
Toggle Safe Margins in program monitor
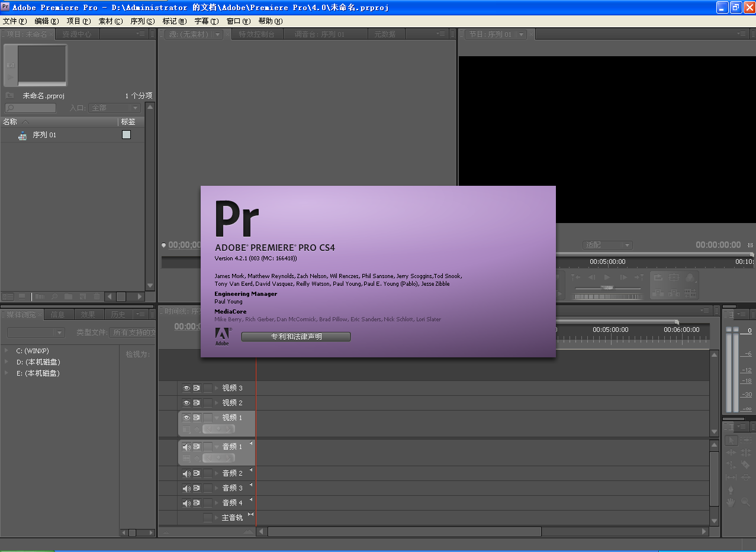coord(674,277)
